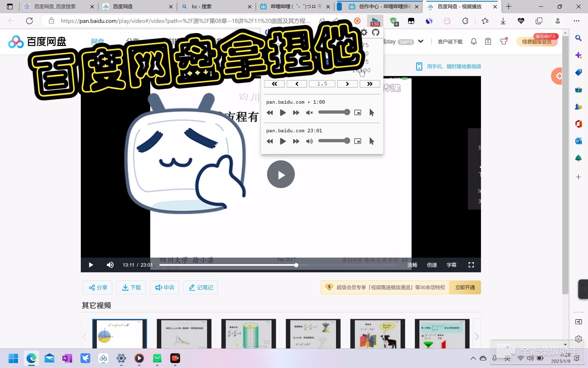Open 倍速 playback speed menu
Screen dimensions: 588x368
pyautogui.click(x=432, y=265)
